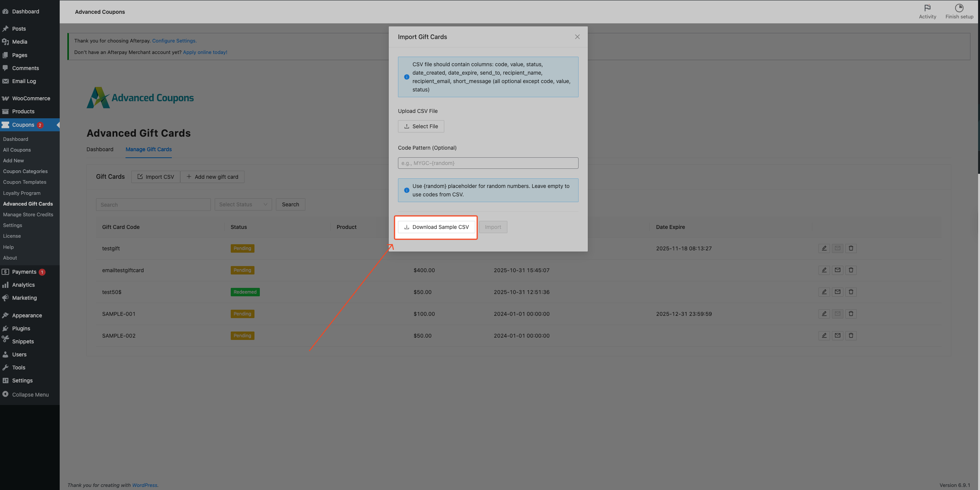Image resolution: width=980 pixels, height=490 pixels.
Task: Click delete trash icon for SAMPLE-002 row
Action: coord(851,336)
